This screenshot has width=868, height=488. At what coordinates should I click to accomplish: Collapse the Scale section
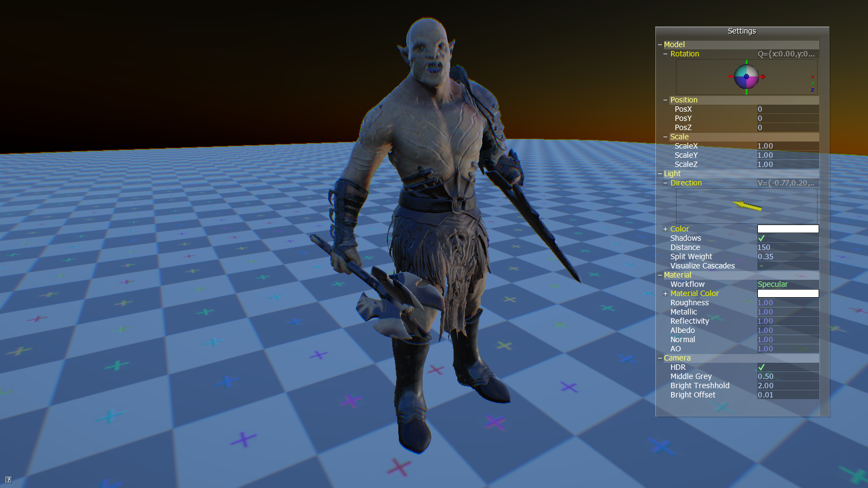click(x=666, y=137)
